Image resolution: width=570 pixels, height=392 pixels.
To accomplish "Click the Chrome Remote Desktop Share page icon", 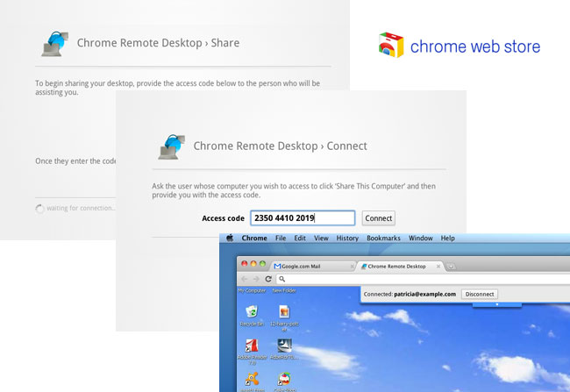I will click(55, 44).
